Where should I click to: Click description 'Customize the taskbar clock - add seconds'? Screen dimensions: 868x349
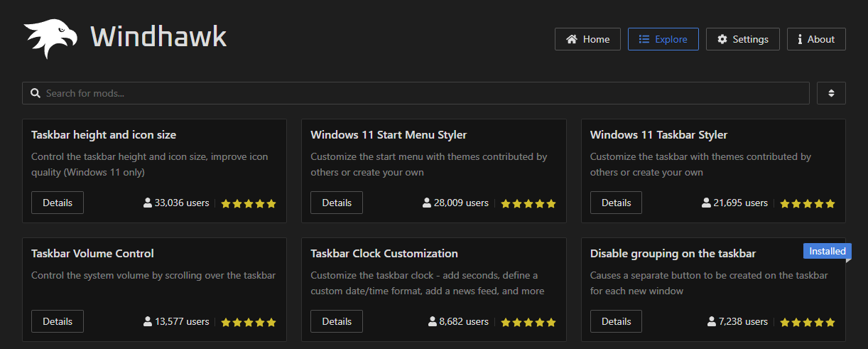428,283
